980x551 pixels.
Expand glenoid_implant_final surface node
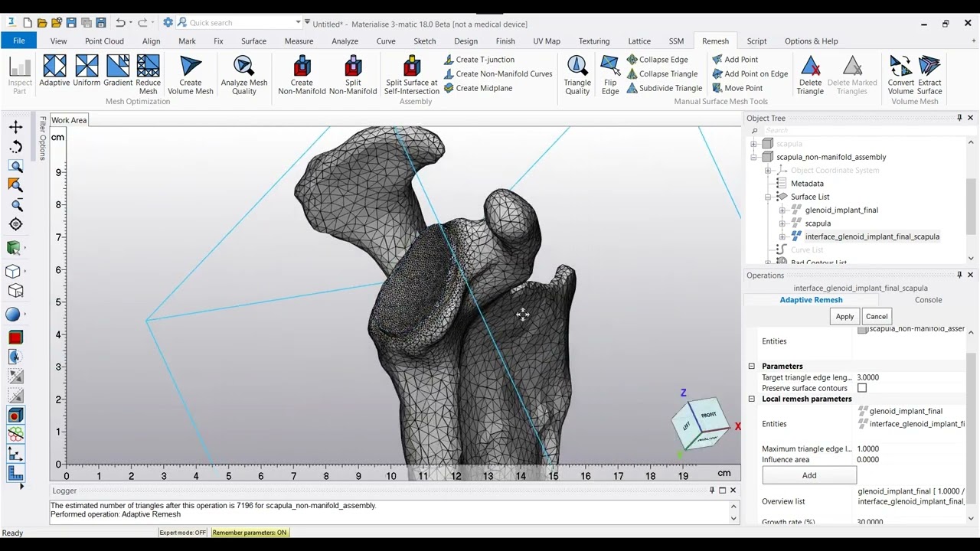pos(782,210)
